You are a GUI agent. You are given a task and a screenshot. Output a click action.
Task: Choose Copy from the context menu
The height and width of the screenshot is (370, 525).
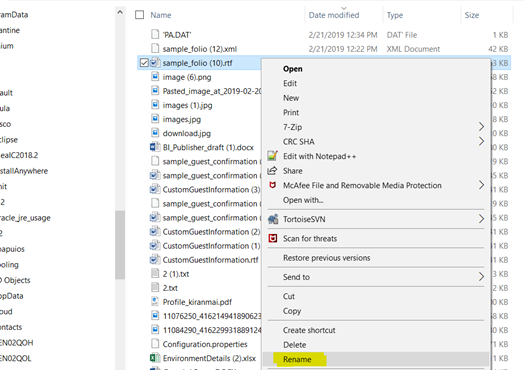click(x=292, y=311)
